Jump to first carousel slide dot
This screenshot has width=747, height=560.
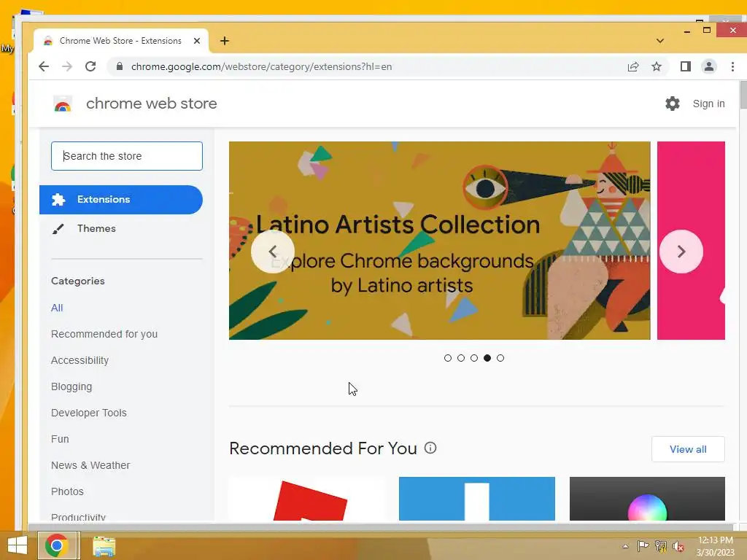[448, 358]
